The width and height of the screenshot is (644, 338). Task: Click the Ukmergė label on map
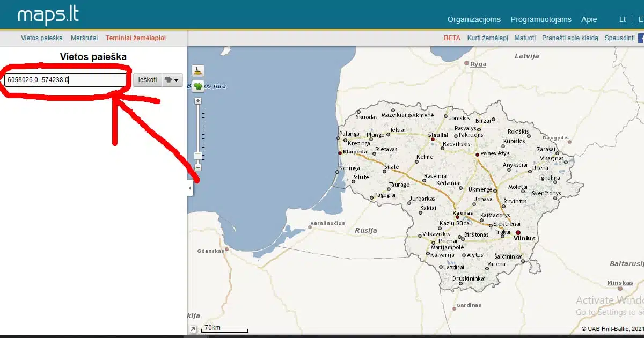tap(480, 189)
